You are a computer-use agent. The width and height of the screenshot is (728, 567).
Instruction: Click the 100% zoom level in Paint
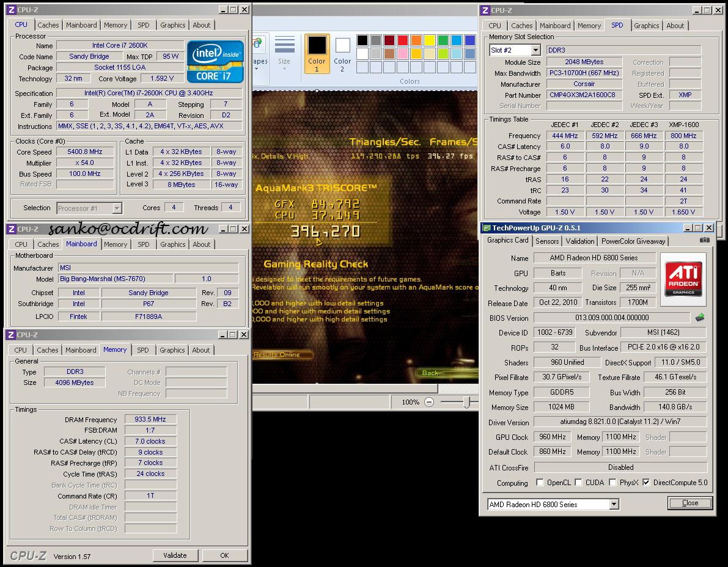click(x=410, y=402)
